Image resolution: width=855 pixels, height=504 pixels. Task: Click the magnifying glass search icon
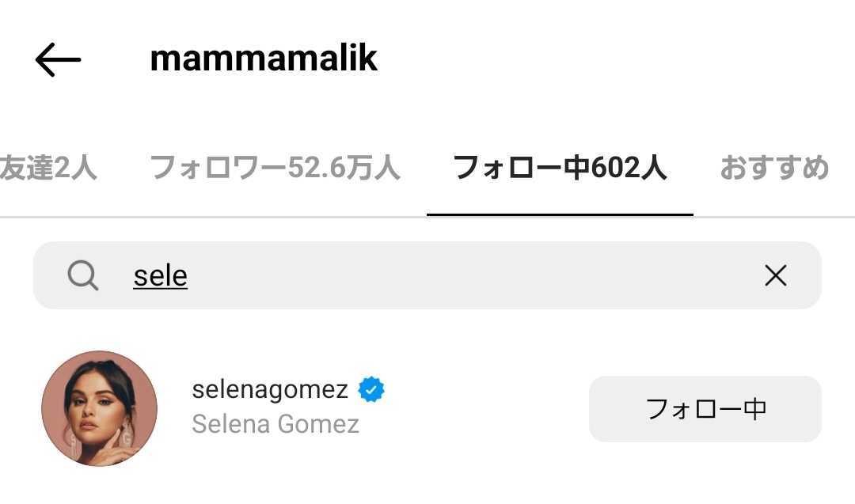point(83,275)
